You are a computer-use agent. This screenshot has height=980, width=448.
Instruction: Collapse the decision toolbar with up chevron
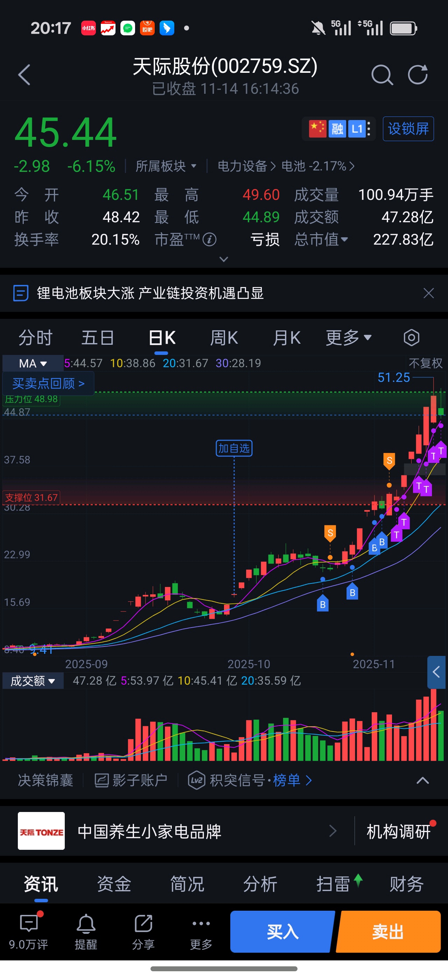[422, 780]
